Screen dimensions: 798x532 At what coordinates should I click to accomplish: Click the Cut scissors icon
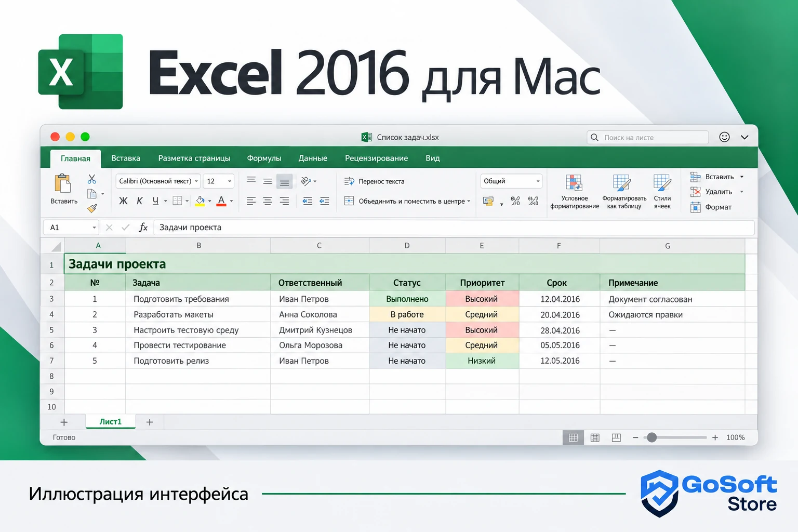[x=92, y=179]
